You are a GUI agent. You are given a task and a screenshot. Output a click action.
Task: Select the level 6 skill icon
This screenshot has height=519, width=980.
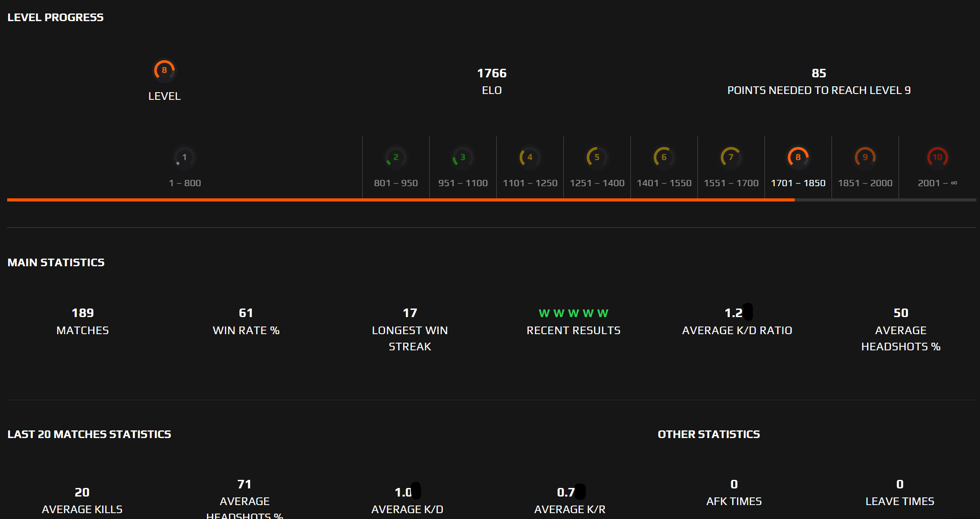point(664,157)
